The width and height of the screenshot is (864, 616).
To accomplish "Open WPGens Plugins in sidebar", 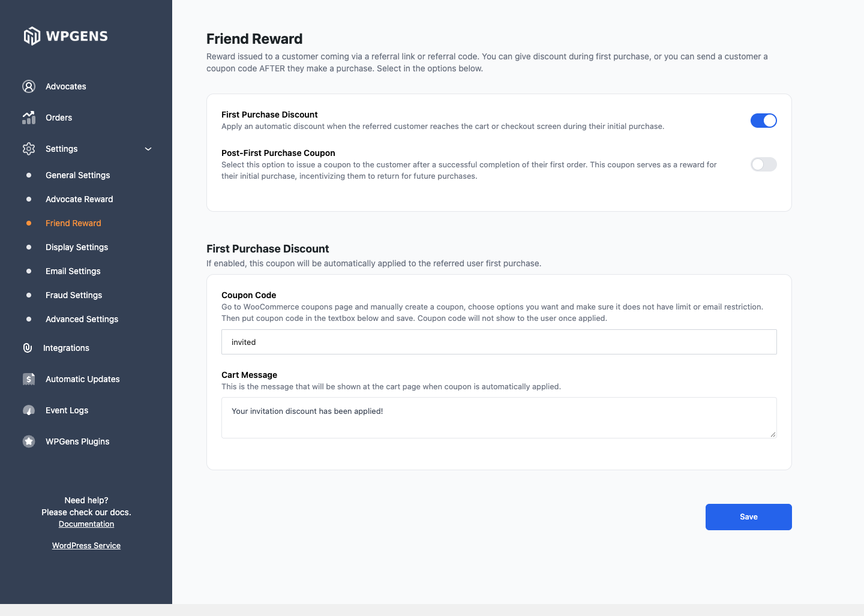I will pos(77,441).
